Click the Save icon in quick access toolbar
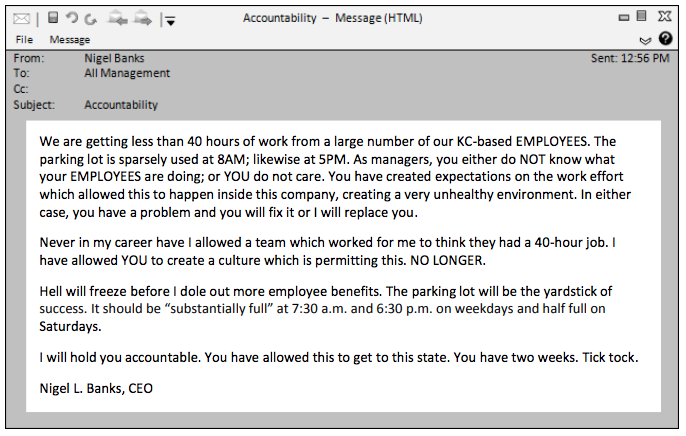 point(53,18)
